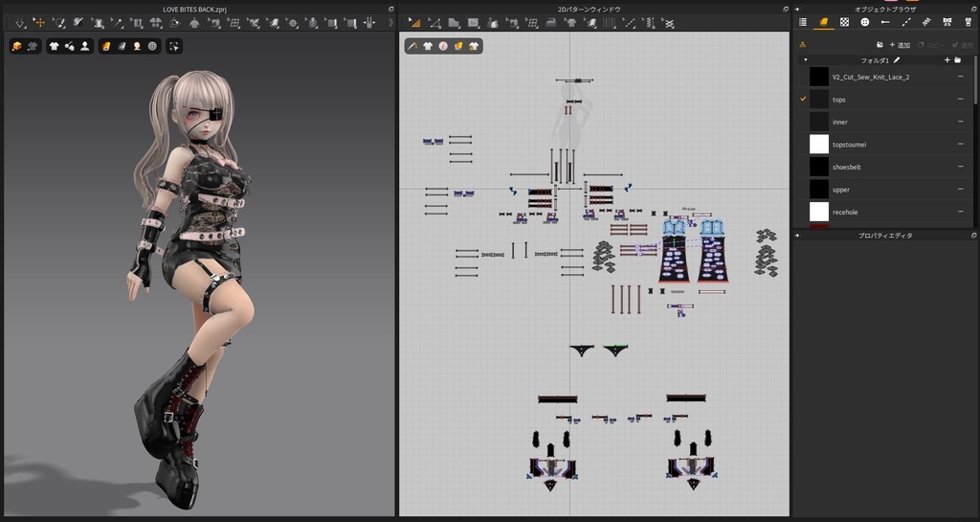
Task: Toggle show avatar icon in 3D view
Action: click(x=84, y=46)
